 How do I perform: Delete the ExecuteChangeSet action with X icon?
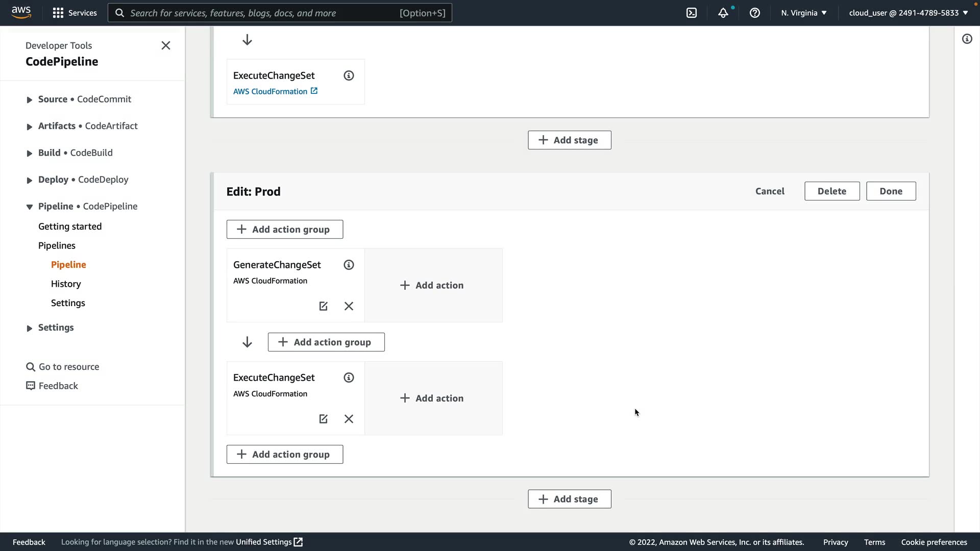pyautogui.click(x=349, y=419)
